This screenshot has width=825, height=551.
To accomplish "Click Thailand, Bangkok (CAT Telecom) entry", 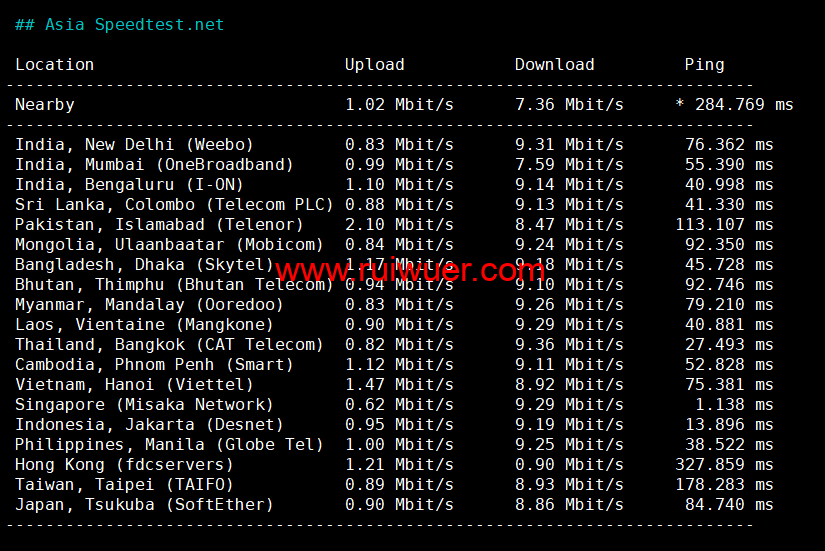I will 169,345.
